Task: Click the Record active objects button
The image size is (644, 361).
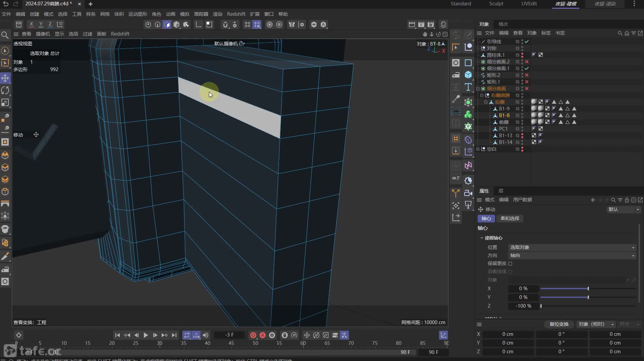Action: pos(253,335)
